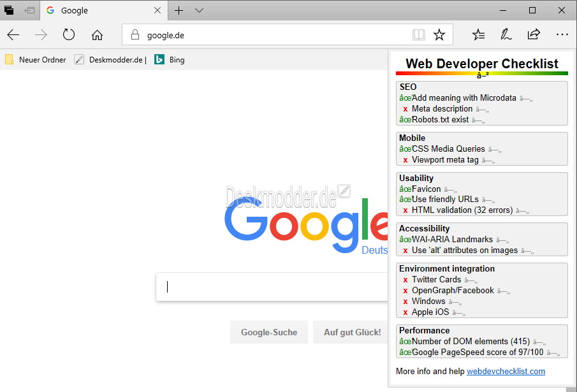Click help icon after OpenGraph/Facebook

504,291
